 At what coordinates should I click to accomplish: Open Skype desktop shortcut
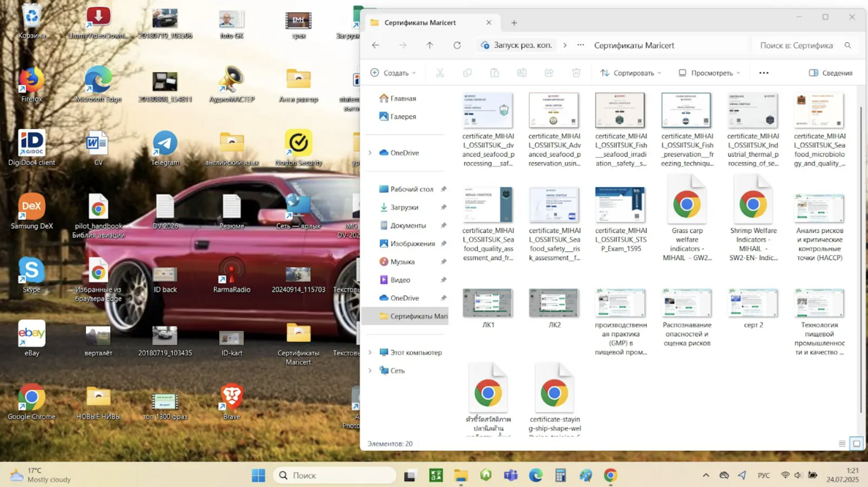[x=32, y=276]
